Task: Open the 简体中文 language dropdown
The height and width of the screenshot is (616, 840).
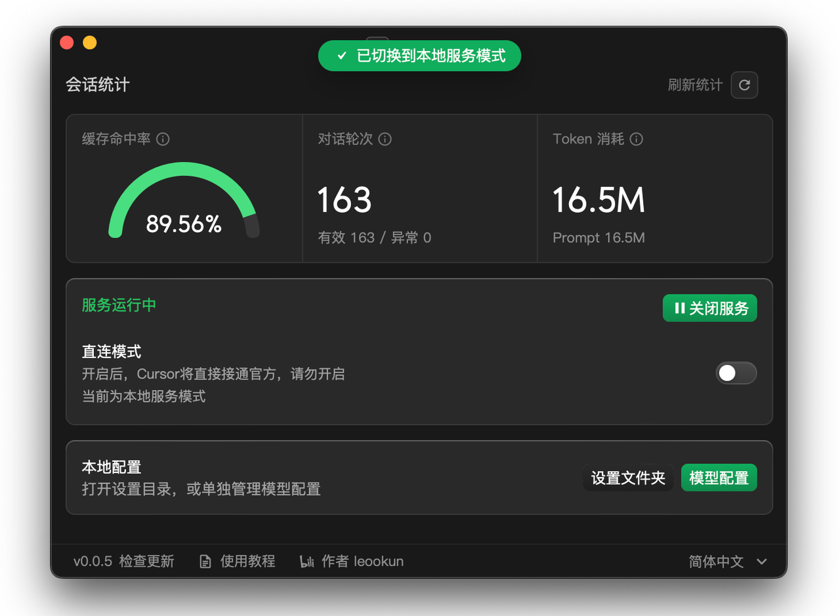Action: pyautogui.click(x=728, y=562)
